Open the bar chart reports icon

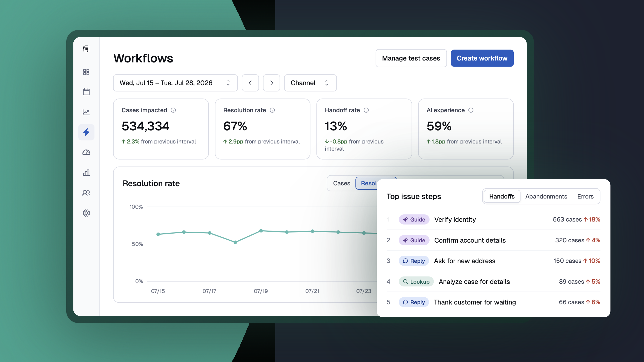point(86,173)
